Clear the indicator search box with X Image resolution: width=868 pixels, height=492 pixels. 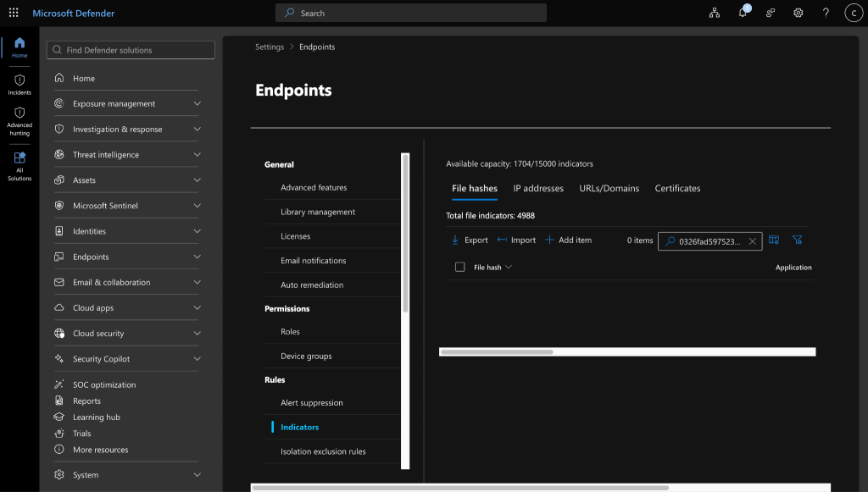[753, 241]
